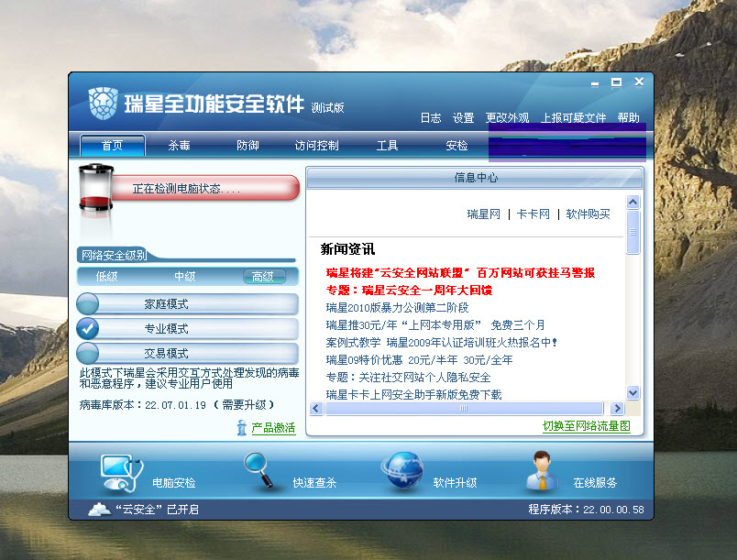
Task: Open news 瑞星09特价优惠 pricing
Action: point(419,360)
